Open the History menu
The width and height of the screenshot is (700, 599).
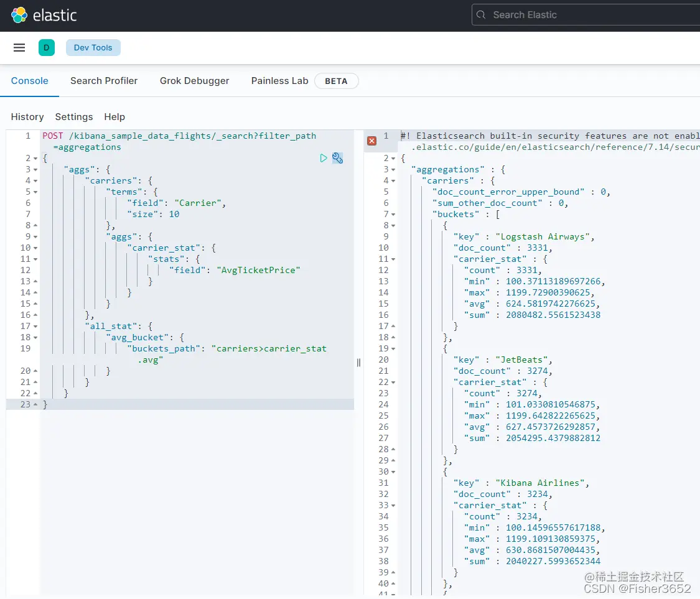tap(27, 117)
